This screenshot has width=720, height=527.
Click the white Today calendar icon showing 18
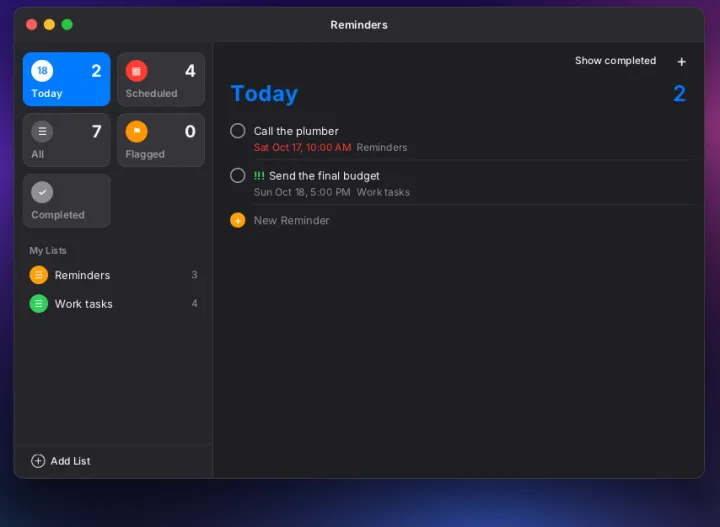click(42, 71)
